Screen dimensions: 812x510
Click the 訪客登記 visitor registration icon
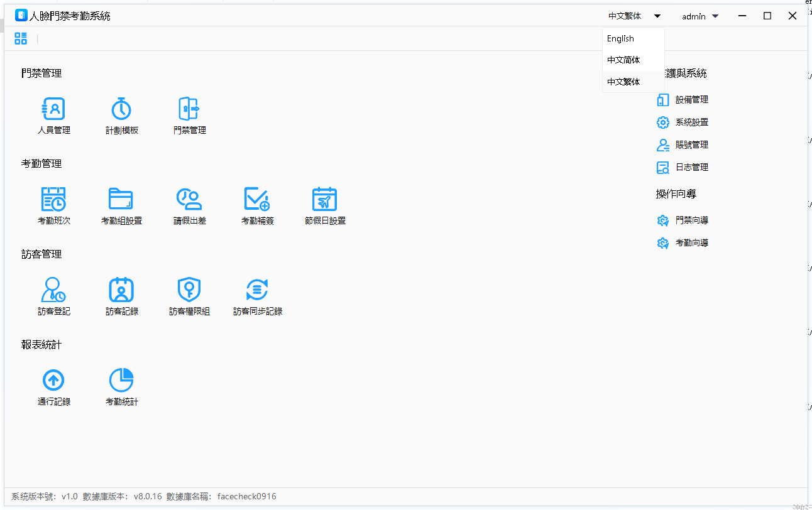point(53,290)
